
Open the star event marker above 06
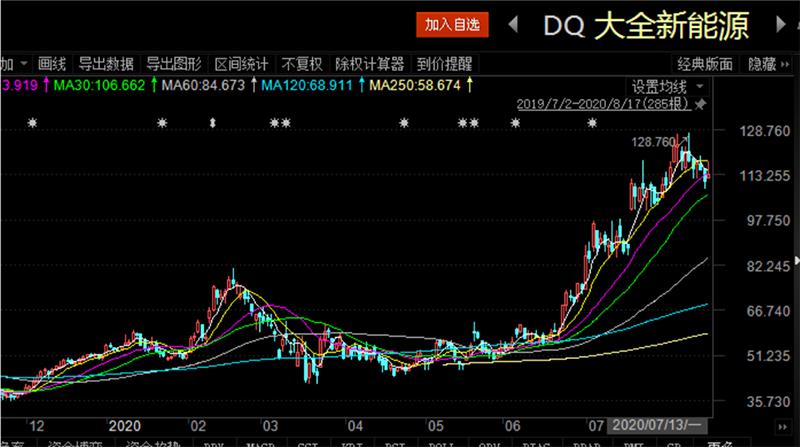tap(515, 122)
